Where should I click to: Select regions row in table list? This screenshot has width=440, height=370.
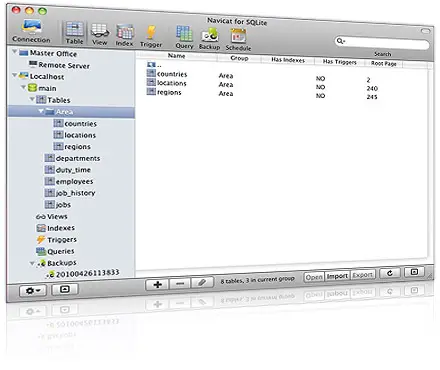point(164,92)
